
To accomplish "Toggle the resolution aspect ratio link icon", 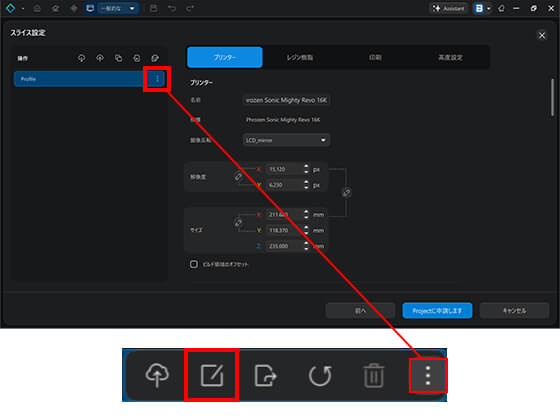I will click(238, 176).
